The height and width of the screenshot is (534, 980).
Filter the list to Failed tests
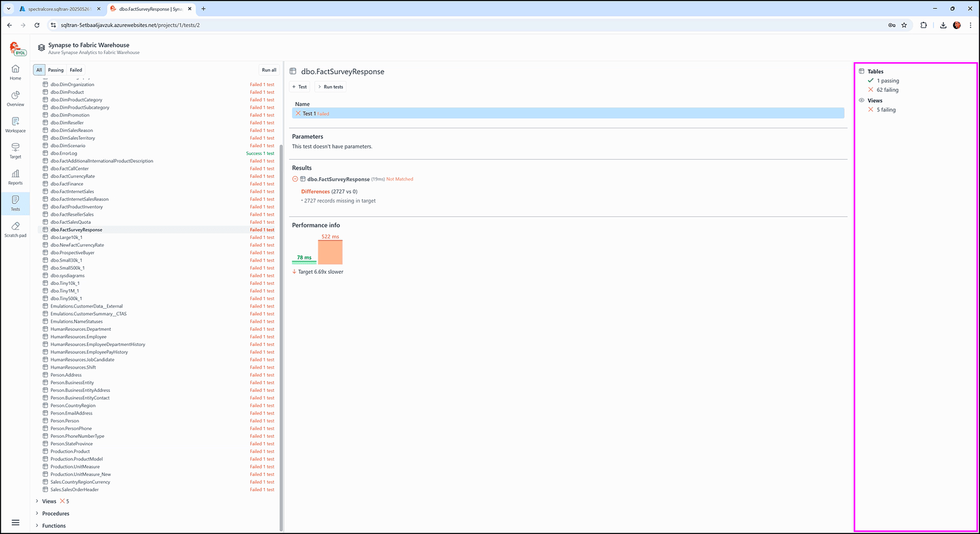[x=76, y=70]
